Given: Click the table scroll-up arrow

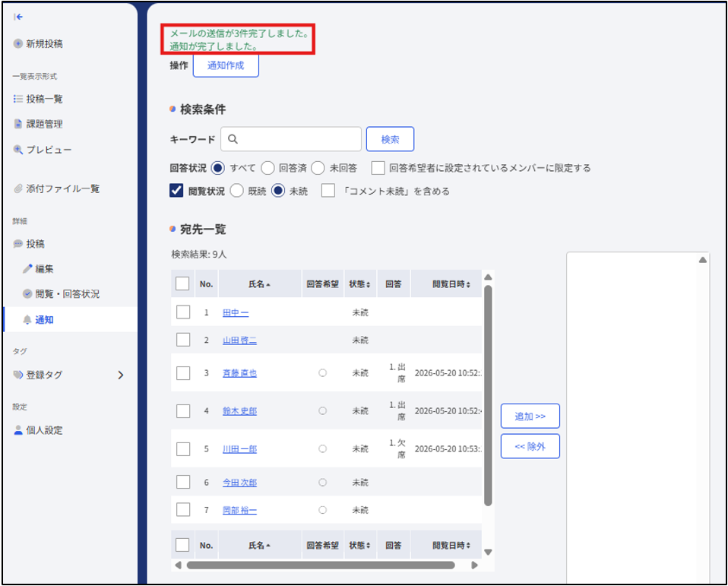Looking at the screenshot, I should click(x=488, y=277).
